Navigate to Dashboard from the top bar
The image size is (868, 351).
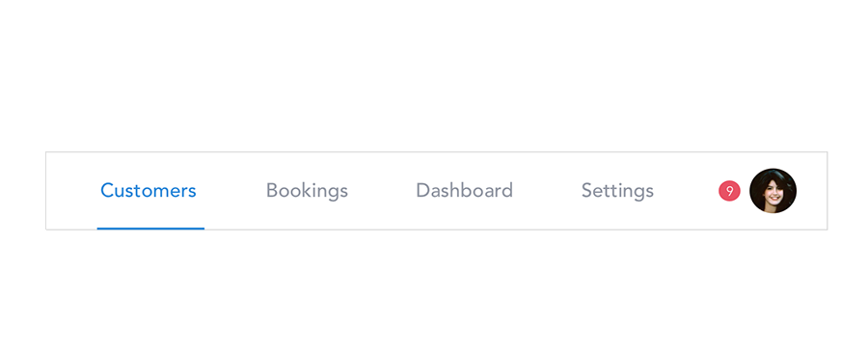[464, 191]
